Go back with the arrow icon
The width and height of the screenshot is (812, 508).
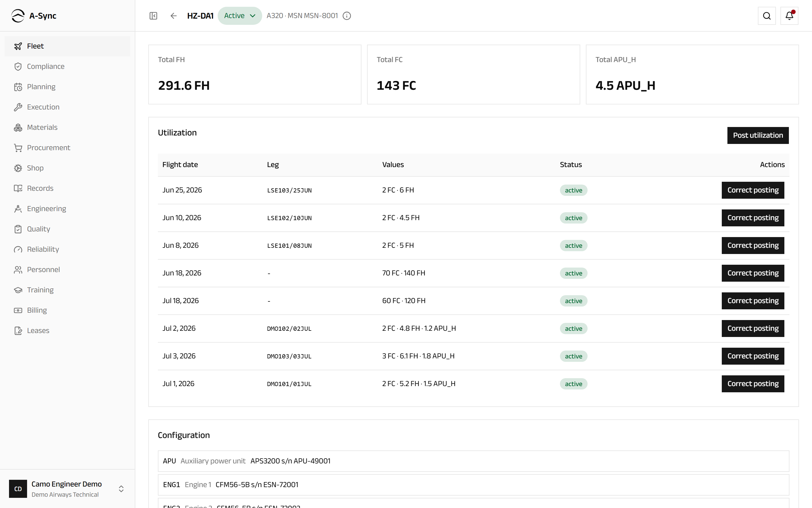coord(173,16)
